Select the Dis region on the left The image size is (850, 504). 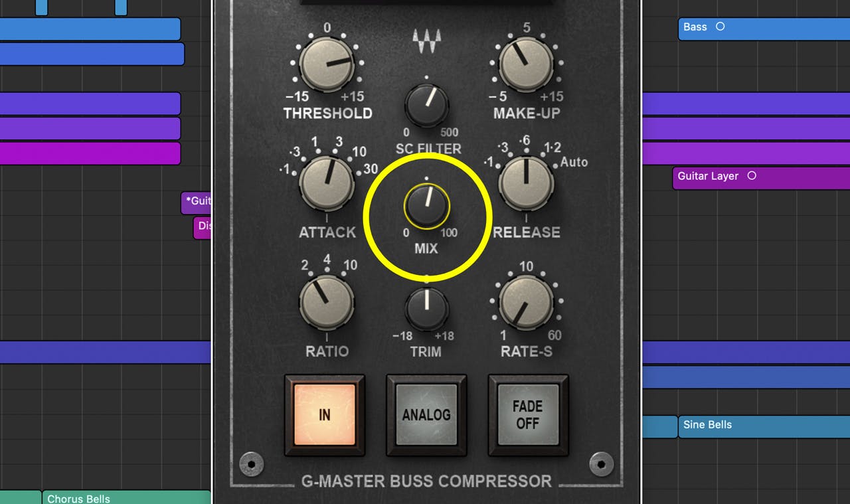(x=202, y=228)
